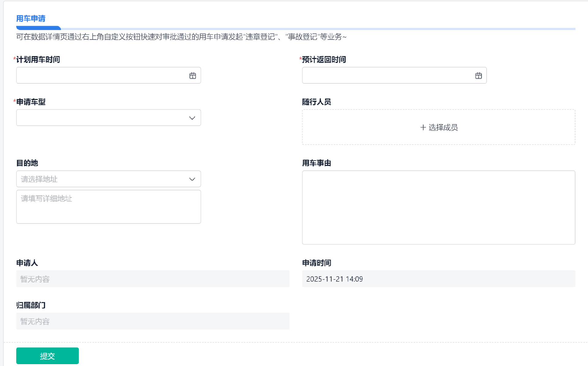The width and height of the screenshot is (588, 366).
Task: Click the blue progress bar under 用车申请
Action: click(x=39, y=28)
